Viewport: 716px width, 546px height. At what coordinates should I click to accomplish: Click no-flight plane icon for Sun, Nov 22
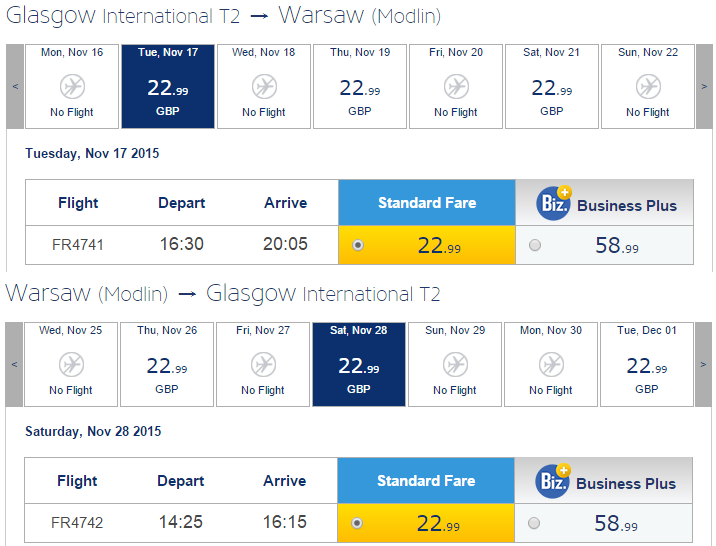[x=648, y=86]
